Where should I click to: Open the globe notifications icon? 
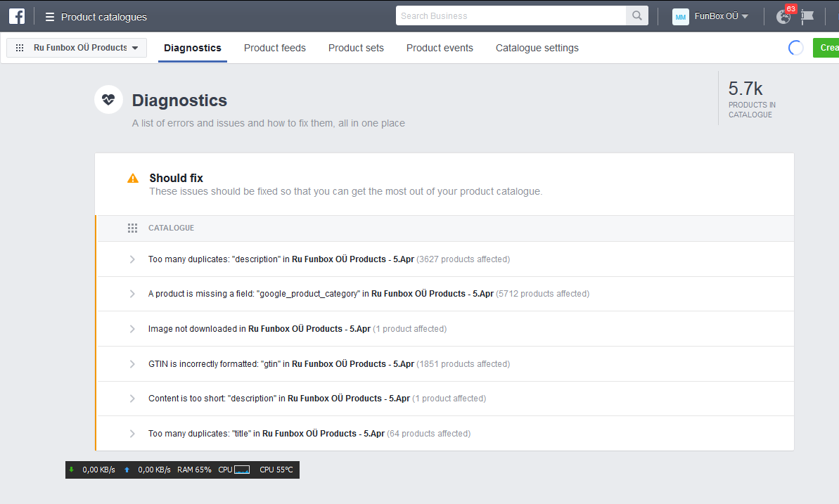pos(783,17)
